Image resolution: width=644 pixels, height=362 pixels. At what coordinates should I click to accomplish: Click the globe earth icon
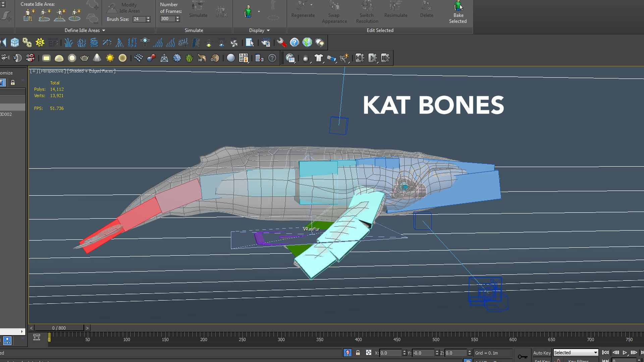pos(307,43)
